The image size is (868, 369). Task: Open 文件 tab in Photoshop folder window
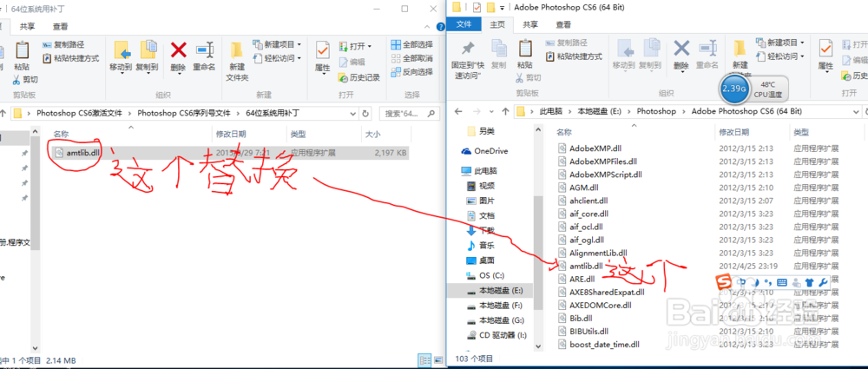[464, 24]
